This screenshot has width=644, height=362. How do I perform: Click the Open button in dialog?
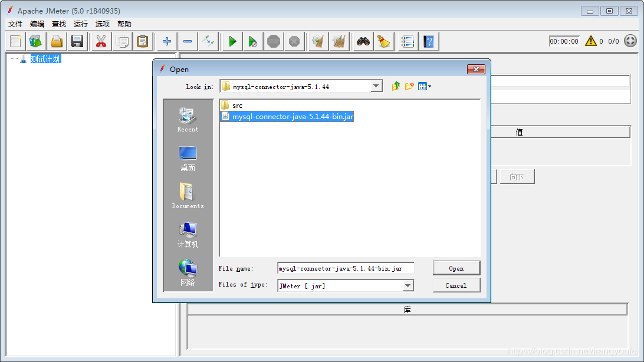coord(456,268)
